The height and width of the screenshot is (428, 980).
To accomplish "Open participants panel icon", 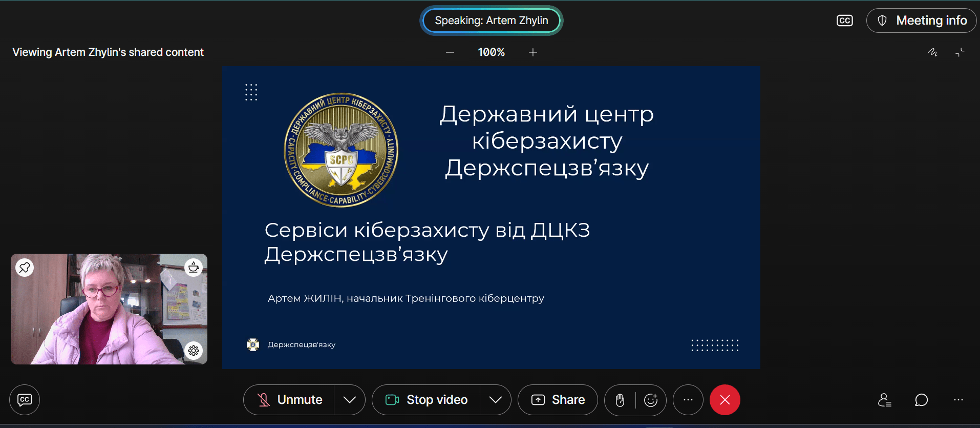I will click(x=885, y=400).
